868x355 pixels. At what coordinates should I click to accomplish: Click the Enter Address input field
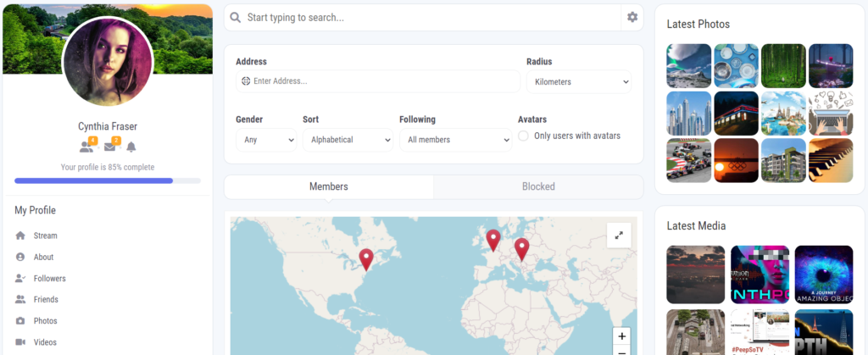click(378, 81)
